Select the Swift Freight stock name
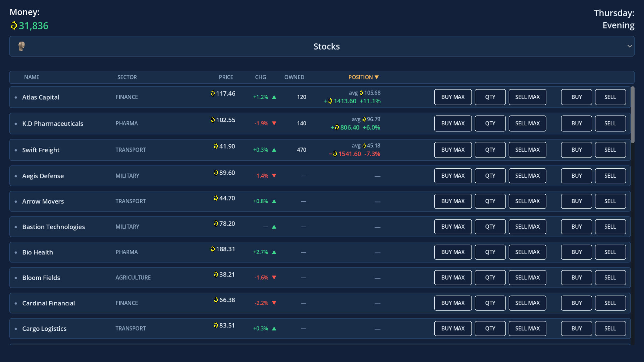The height and width of the screenshot is (362, 644). coord(41,150)
